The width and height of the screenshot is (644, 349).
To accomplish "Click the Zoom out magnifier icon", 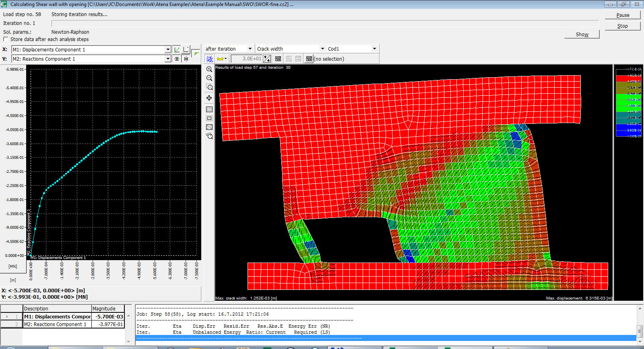I will [x=209, y=78].
